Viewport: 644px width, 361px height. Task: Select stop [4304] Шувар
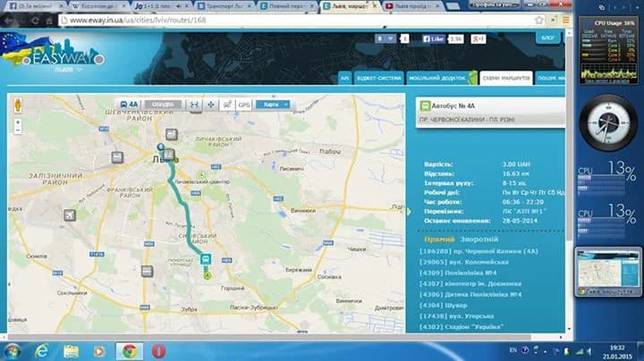coord(443,306)
